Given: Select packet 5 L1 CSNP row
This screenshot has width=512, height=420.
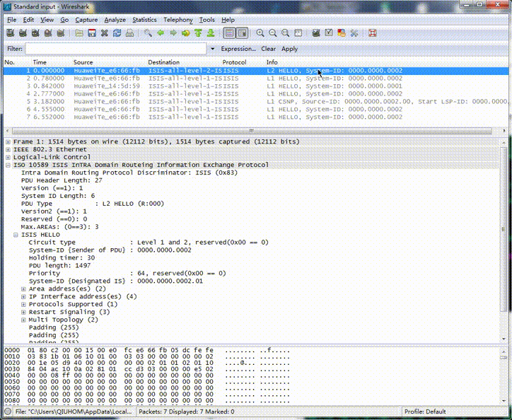Looking at the screenshot, I should (x=256, y=102).
